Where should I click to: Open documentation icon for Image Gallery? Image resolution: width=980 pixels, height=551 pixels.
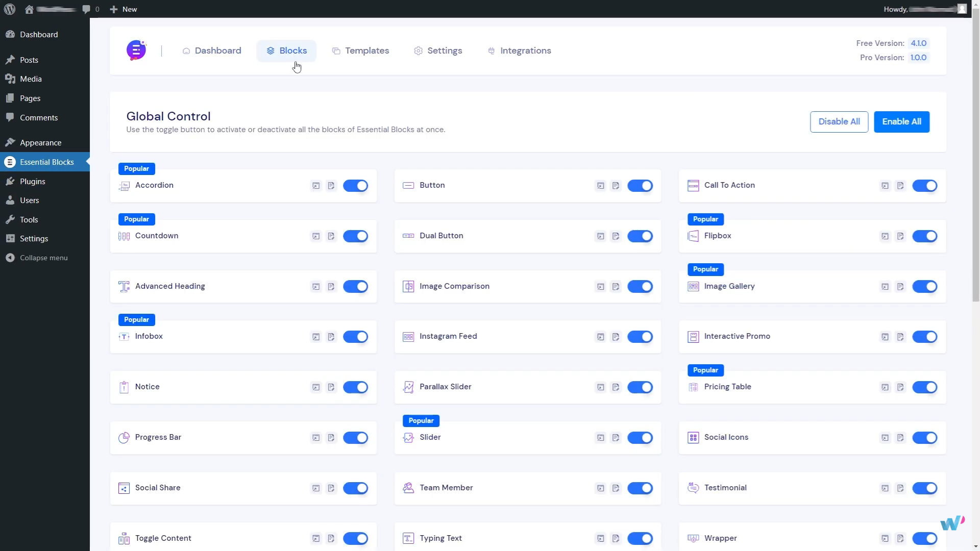900,287
